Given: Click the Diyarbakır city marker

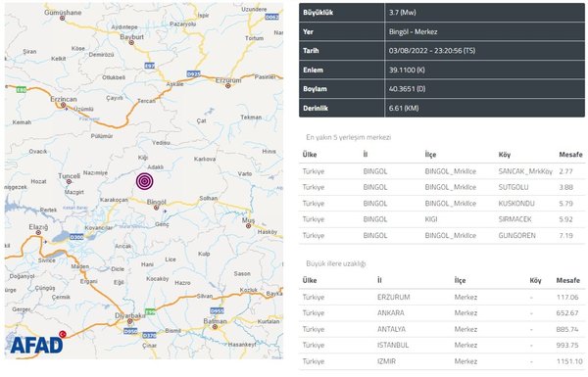Looking at the screenshot, I should 130,321.
